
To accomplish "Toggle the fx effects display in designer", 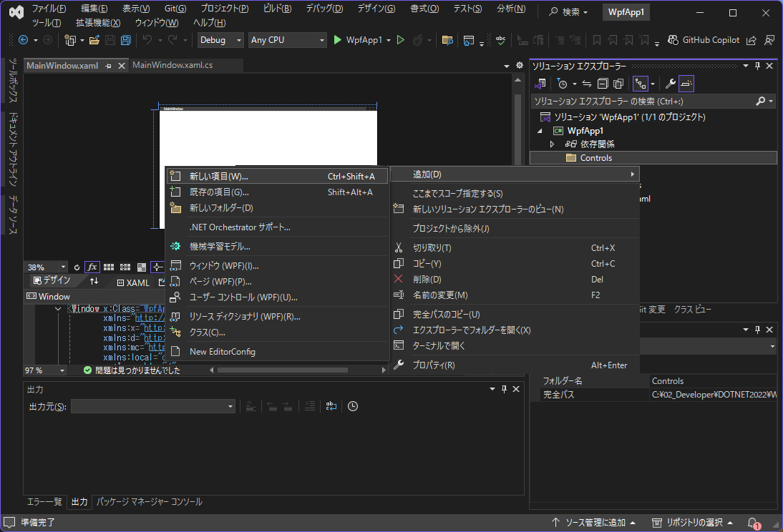I will coord(93,266).
